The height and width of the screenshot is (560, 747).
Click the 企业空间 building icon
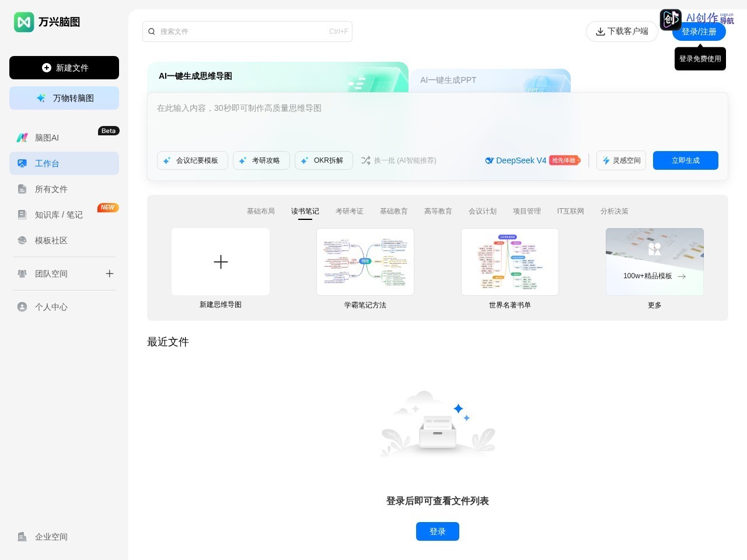(x=22, y=537)
